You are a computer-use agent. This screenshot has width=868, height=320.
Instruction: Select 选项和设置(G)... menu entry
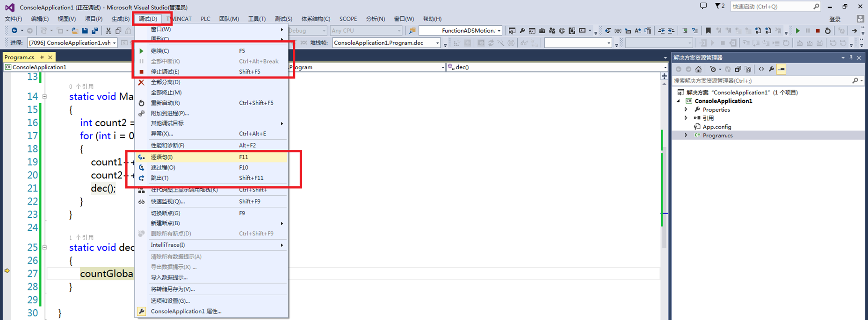click(x=211, y=301)
